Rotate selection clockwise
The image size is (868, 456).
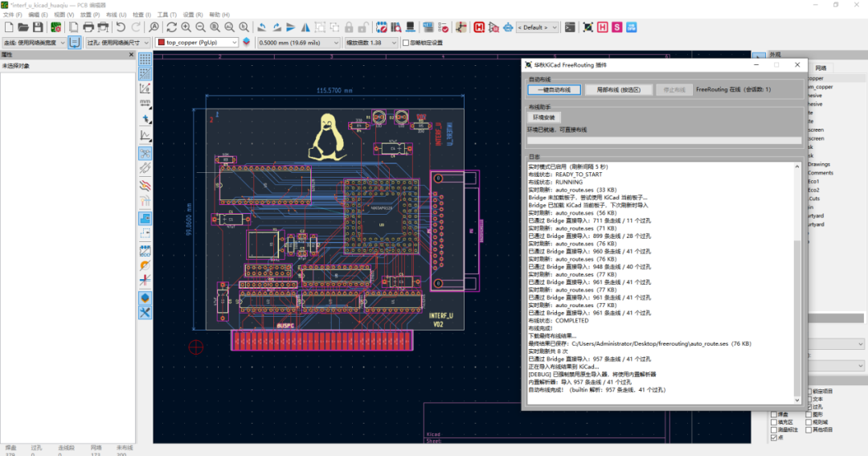(x=276, y=27)
